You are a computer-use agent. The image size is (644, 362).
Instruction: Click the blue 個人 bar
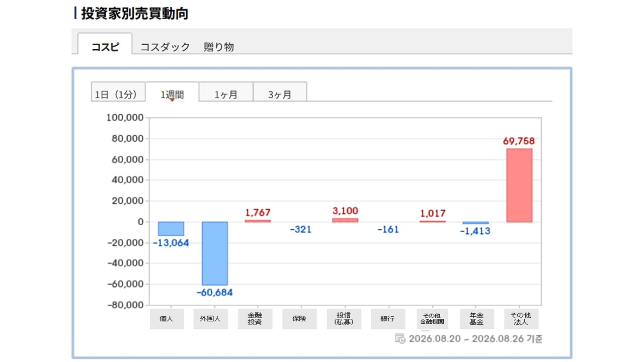coord(171,229)
